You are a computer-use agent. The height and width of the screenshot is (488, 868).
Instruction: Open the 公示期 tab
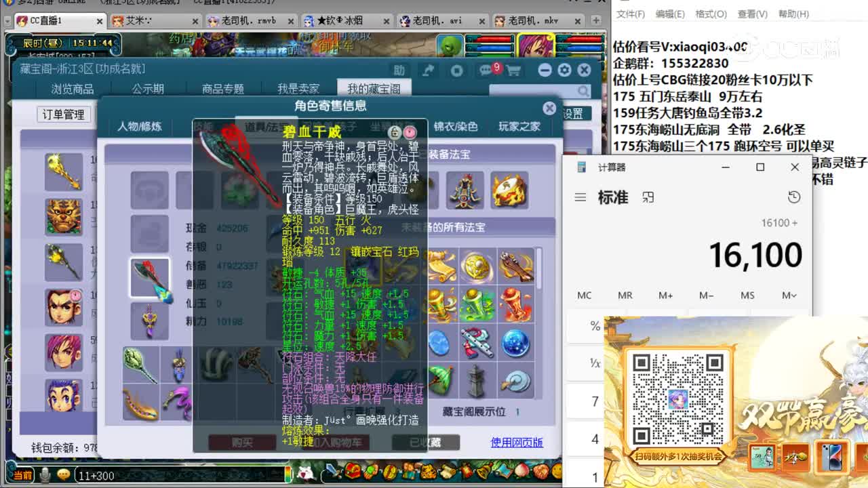click(148, 89)
